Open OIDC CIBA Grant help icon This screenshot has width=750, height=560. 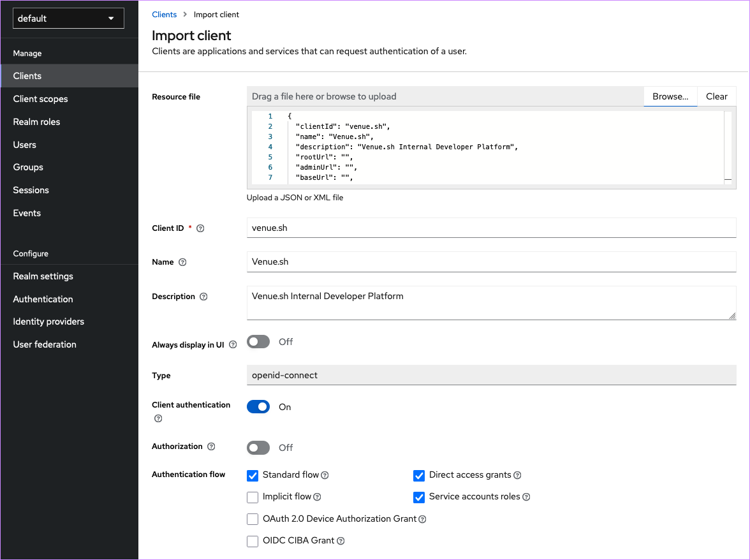pyautogui.click(x=341, y=541)
